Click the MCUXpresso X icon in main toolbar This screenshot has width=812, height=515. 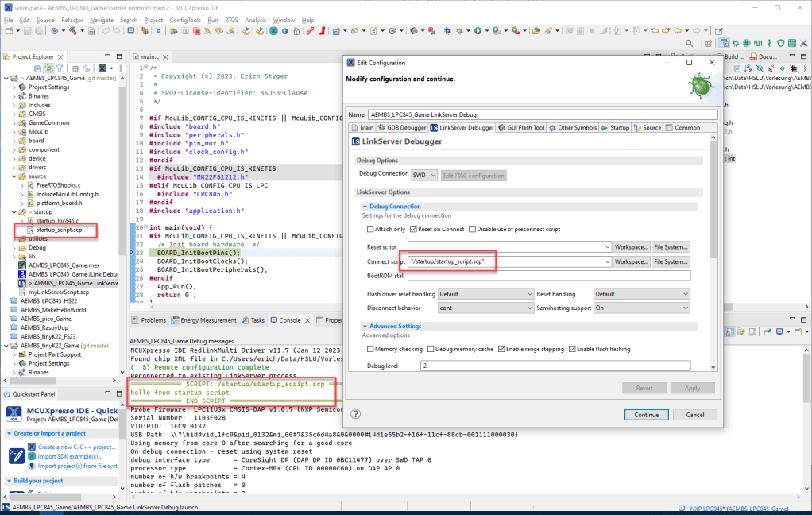tap(273, 31)
